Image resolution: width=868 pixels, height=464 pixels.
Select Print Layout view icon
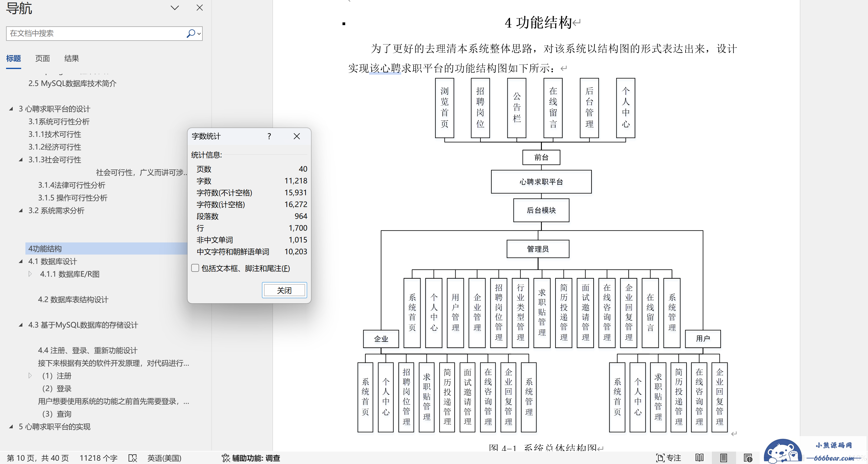pos(724,458)
